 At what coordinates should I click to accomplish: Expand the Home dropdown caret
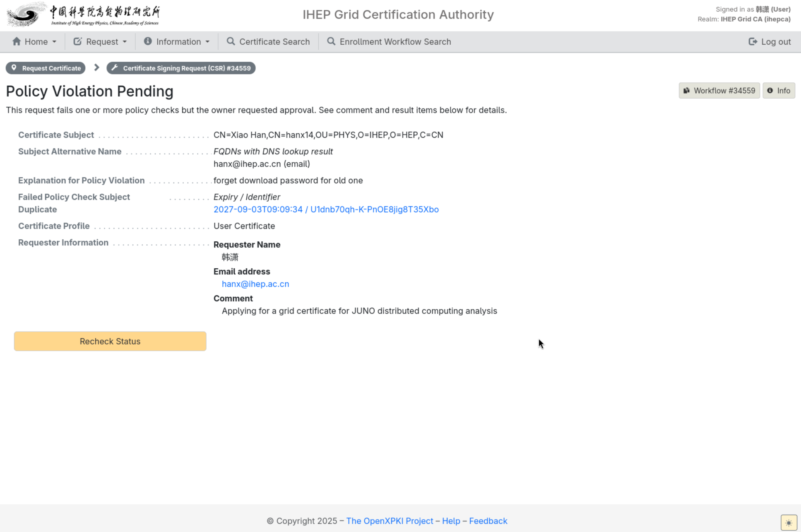pos(54,42)
